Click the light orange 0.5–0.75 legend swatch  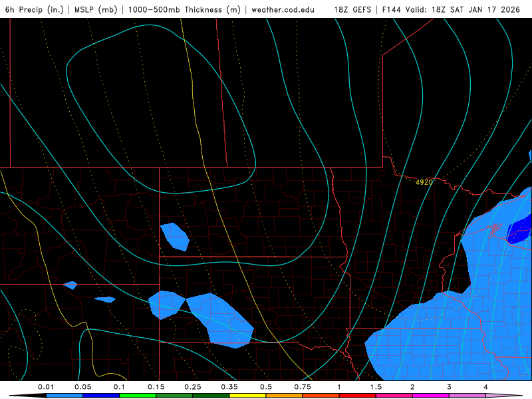pos(285,396)
